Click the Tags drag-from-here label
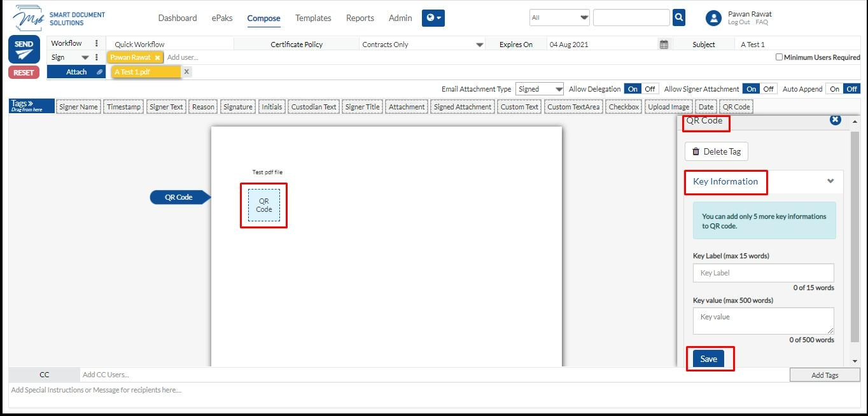Viewport: 868px width, 416px height. (x=32, y=106)
